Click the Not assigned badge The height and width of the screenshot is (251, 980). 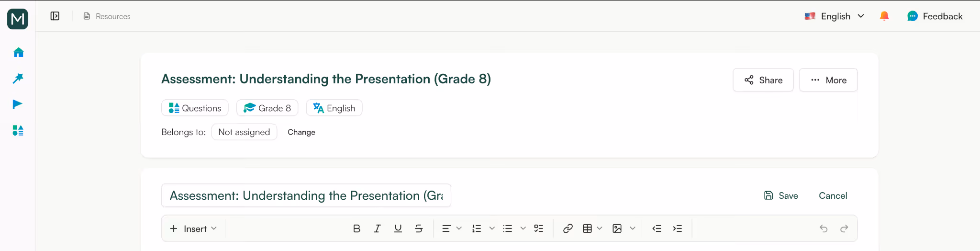click(244, 132)
